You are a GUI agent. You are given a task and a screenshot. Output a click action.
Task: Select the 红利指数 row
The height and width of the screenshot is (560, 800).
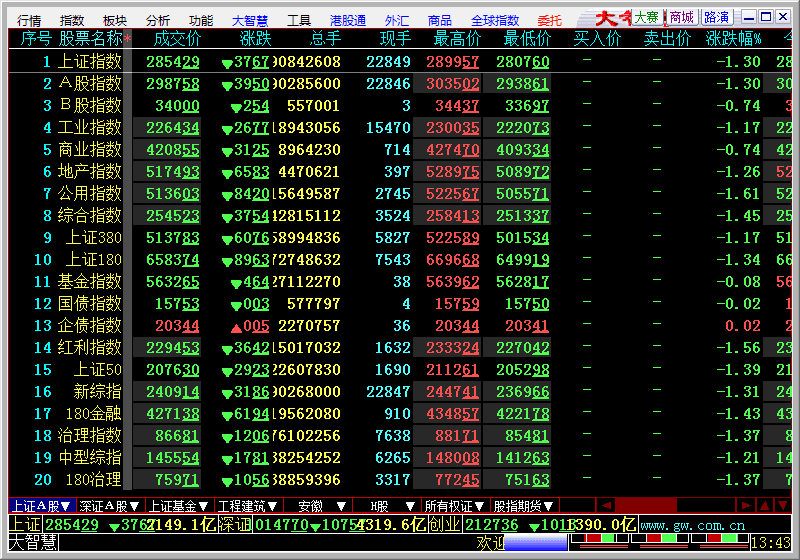[400, 347]
